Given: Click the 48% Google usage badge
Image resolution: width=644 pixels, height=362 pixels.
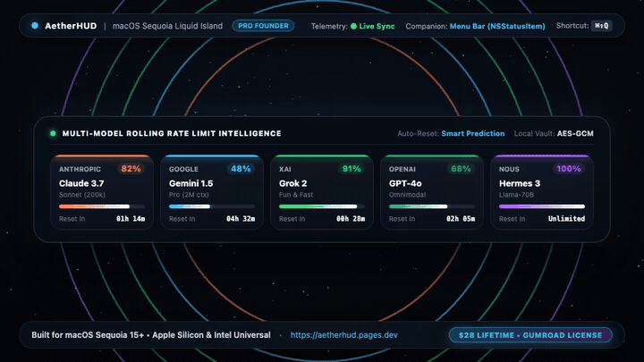Looking at the screenshot, I should click(x=241, y=169).
